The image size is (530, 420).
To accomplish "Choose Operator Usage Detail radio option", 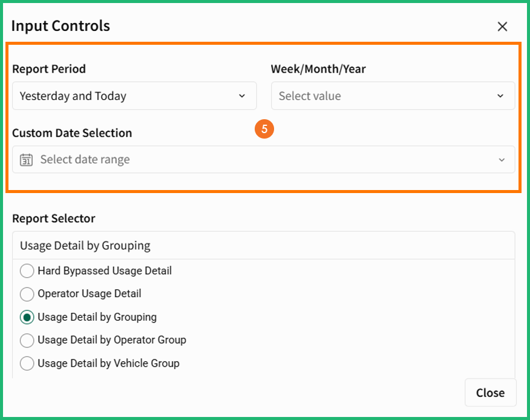I will pyautogui.click(x=27, y=294).
